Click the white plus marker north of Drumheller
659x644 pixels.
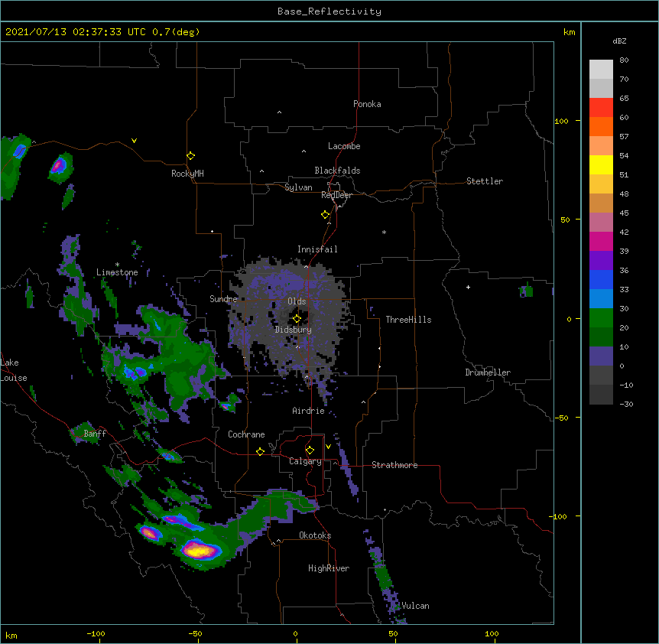click(x=468, y=287)
